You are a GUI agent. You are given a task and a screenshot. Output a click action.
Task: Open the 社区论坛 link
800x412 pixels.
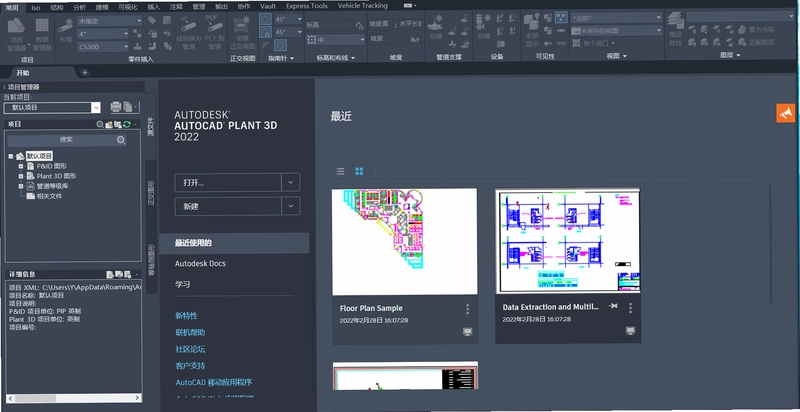(x=190, y=349)
